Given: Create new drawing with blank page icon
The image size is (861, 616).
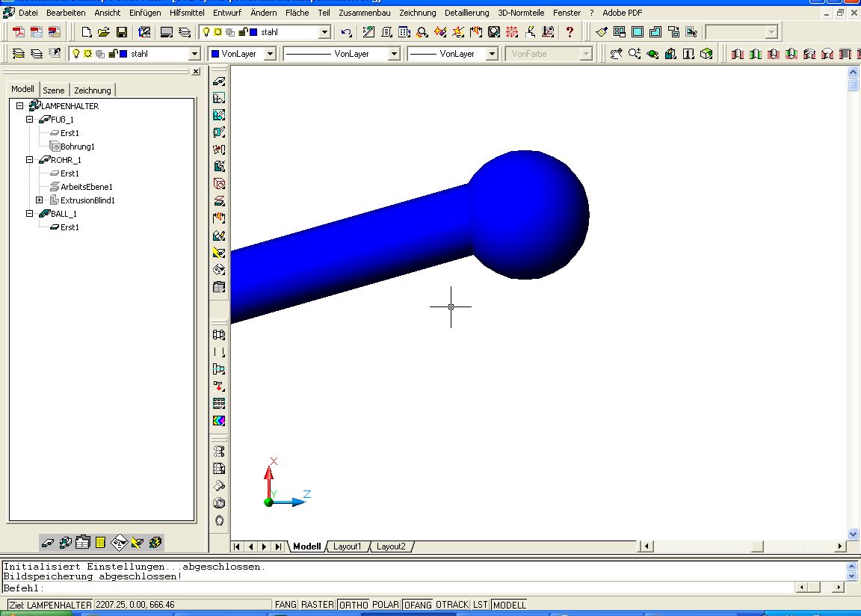Looking at the screenshot, I should 86,32.
